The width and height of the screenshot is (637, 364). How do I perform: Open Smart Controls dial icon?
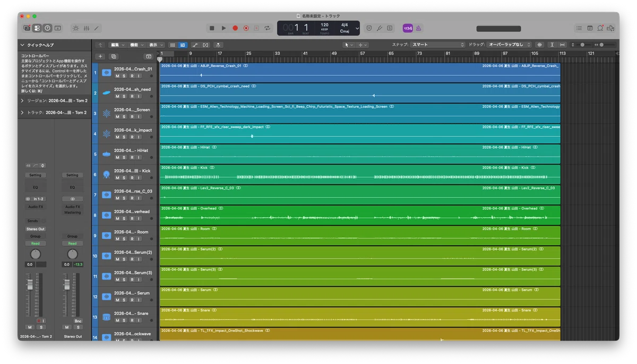click(75, 28)
